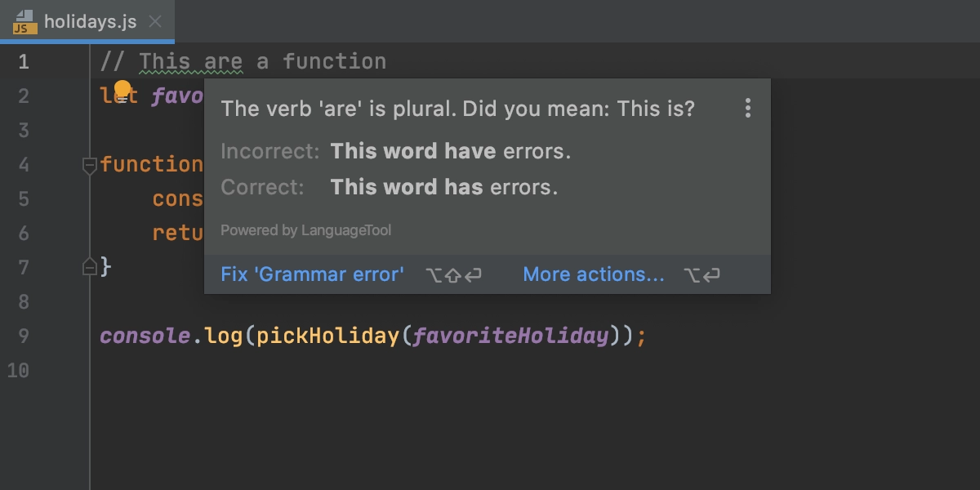Click line number 9 in the gutter

[23, 336]
